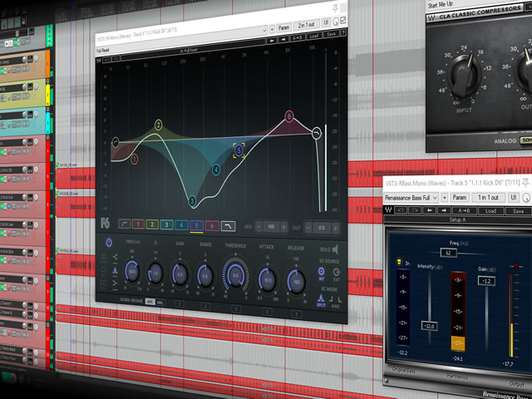Select INT sidechain source in F6
This screenshot has width=532, height=399.
point(322,273)
